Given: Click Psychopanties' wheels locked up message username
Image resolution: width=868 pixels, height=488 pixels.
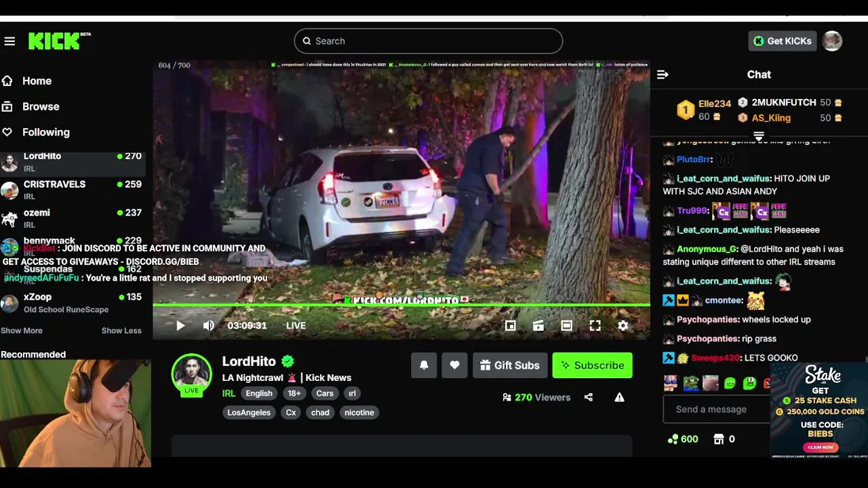Looking at the screenshot, I should tap(708, 319).
